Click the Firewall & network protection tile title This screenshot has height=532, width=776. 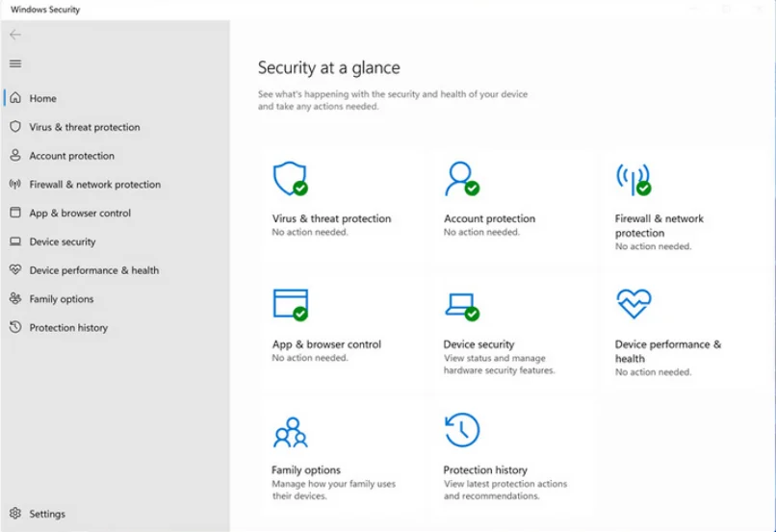click(x=660, y=225)
